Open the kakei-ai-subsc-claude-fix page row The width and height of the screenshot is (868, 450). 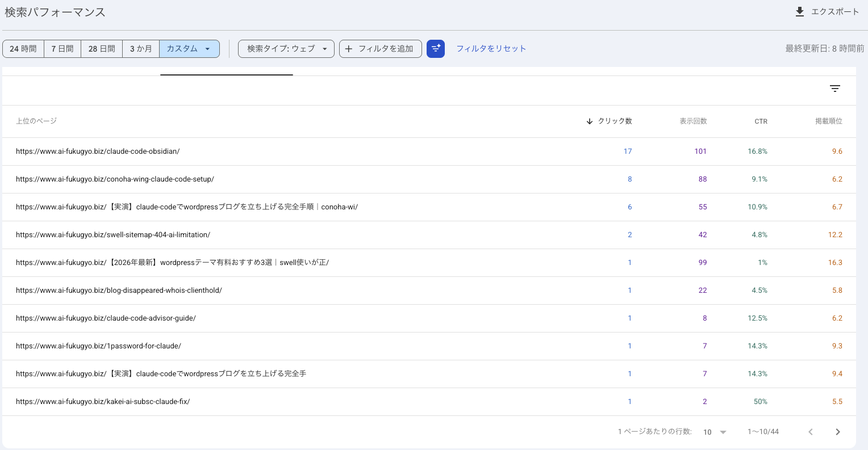tap(429, 402)
